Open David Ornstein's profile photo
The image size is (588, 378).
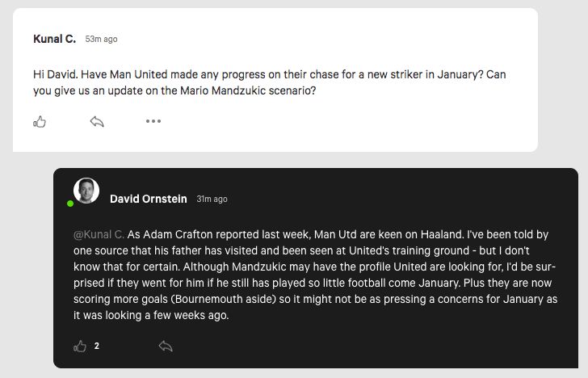(x=86, y=190)
